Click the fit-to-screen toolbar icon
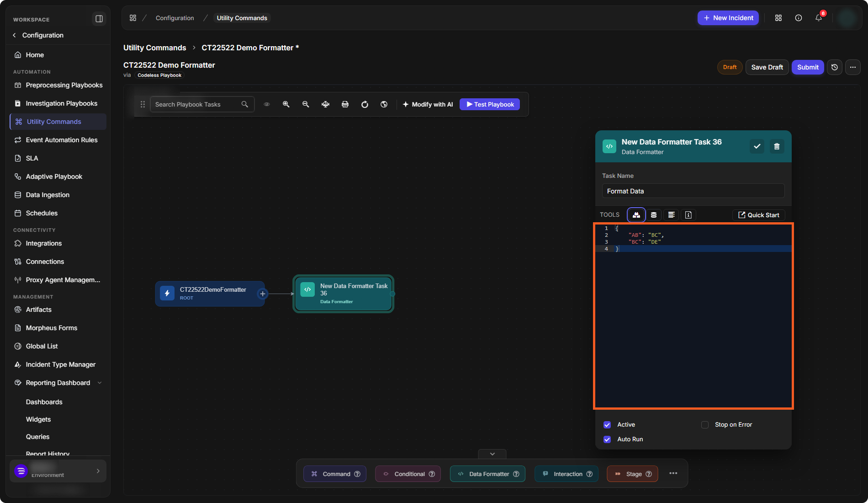This screenshot has height=503, width=868. point(325,104)
